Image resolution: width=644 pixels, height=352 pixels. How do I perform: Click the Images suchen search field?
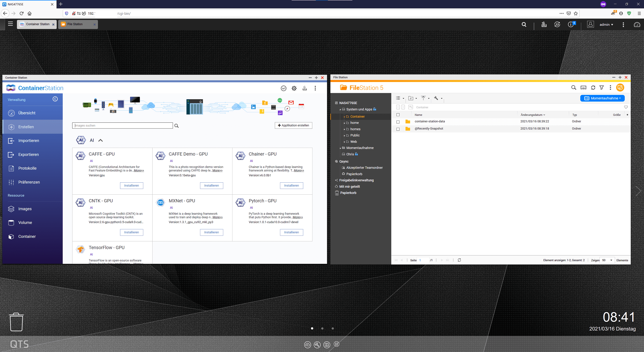coord(123,125)
